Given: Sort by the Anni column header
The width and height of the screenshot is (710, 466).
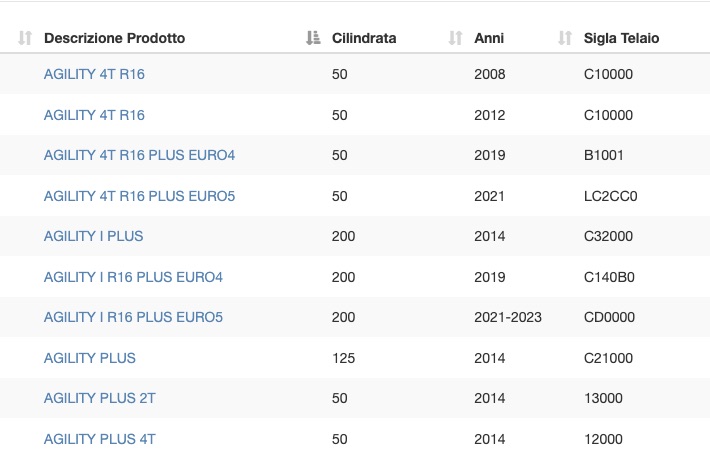Looking at the screenshot, I should [x=489, y=38].
